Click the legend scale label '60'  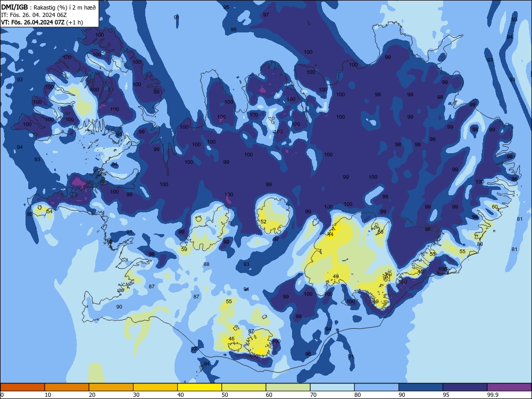click(x=269, y=395)
